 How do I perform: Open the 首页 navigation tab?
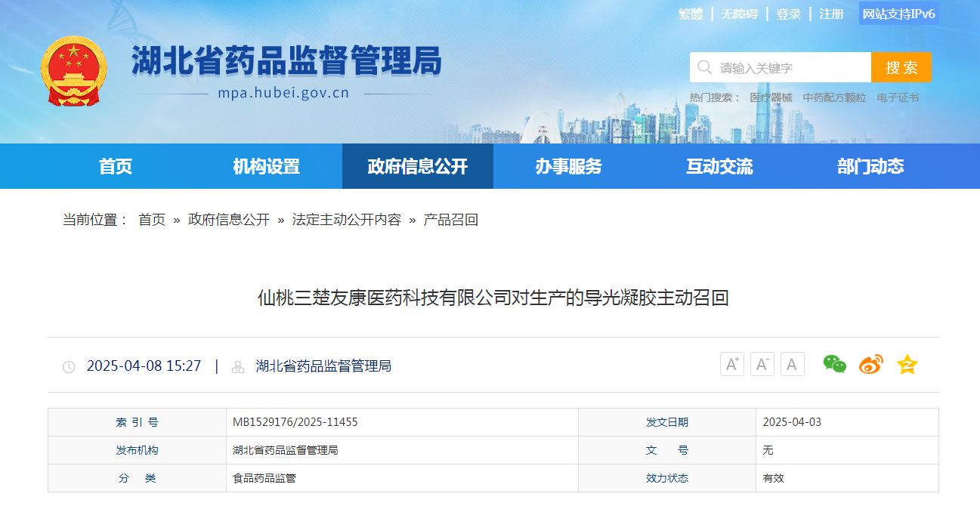pyautogui.click(x=116, y=167)
